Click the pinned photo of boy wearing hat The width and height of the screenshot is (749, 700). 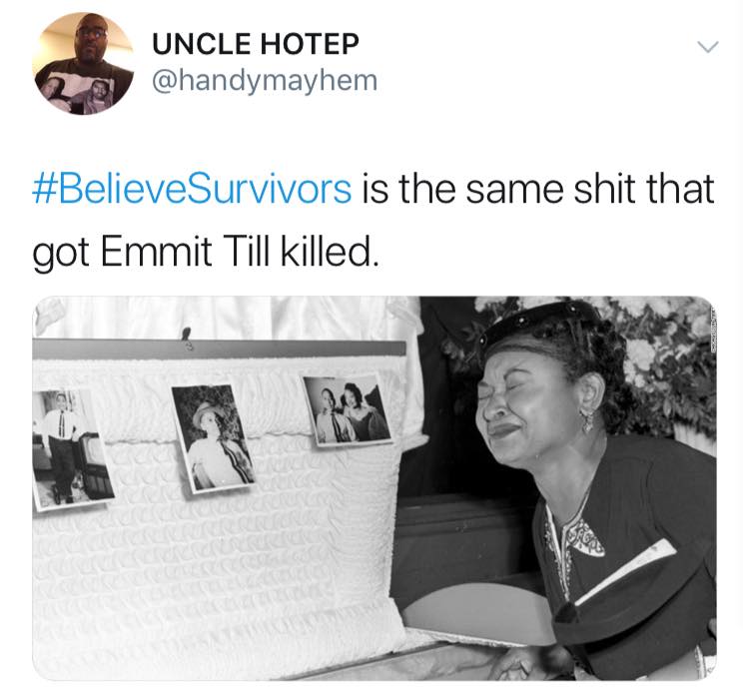point(214,437)
